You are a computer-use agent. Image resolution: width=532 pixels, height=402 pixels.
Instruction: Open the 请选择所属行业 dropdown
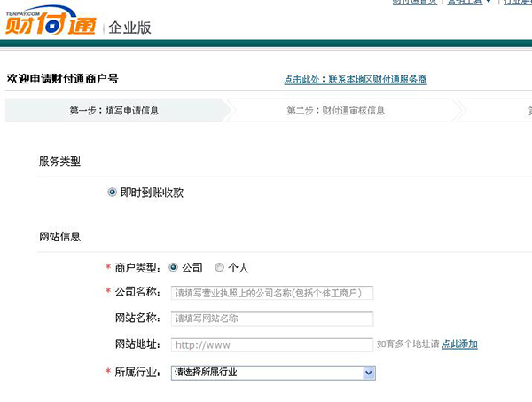(x=273, y=373)
